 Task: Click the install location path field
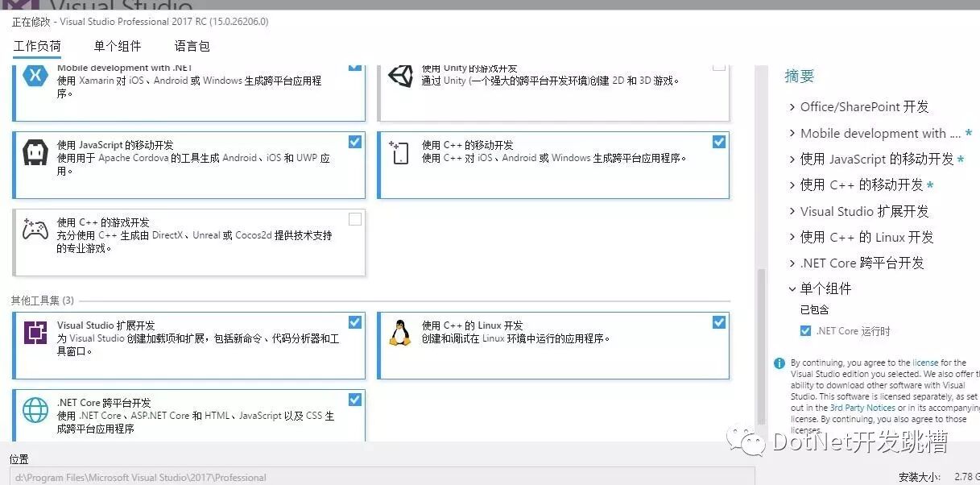pos(382,477)
